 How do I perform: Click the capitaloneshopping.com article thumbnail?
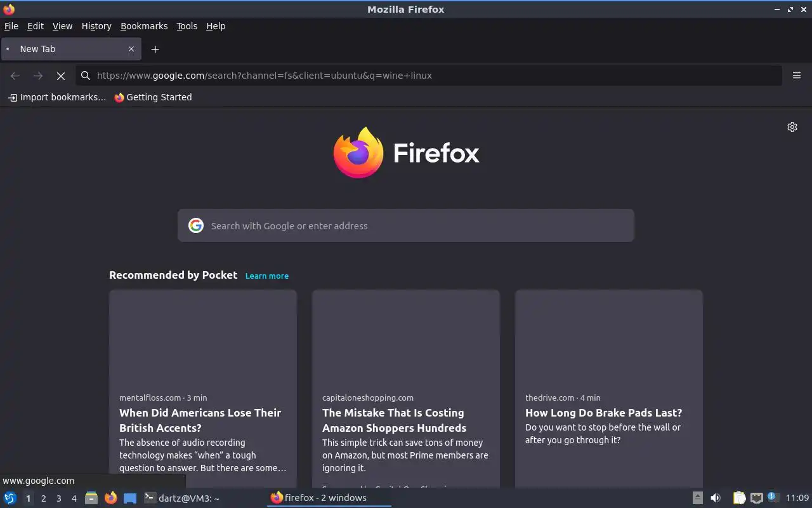click(x=406, y=337)
